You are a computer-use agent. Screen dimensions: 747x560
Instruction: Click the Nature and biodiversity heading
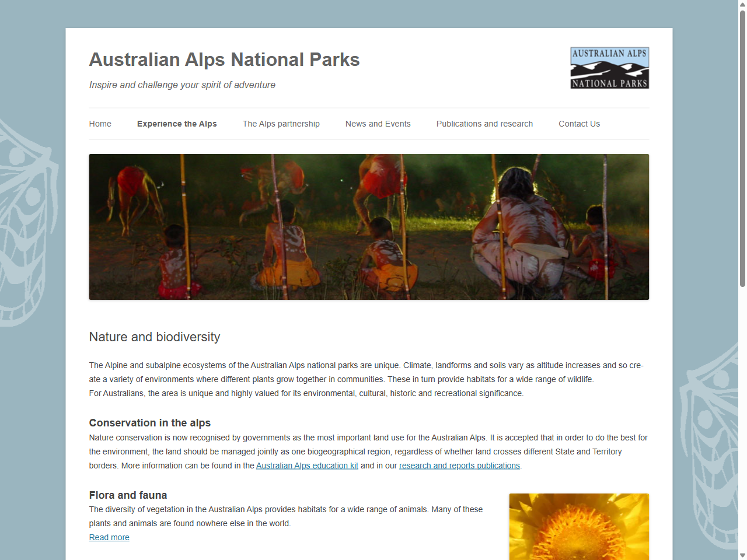(x=154, y=337)
